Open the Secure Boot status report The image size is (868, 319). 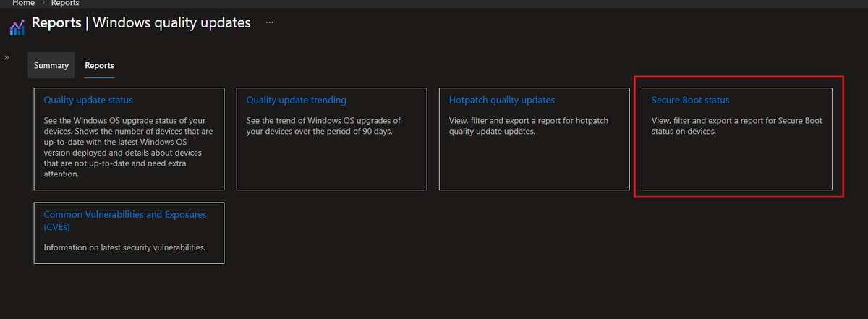click(690, 100)
